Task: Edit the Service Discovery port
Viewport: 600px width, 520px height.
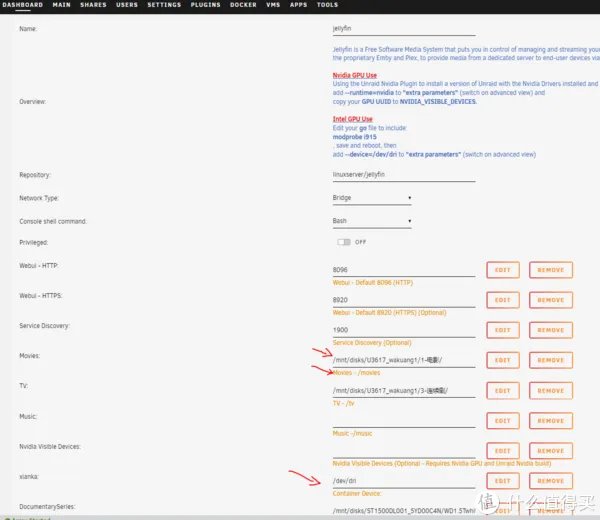Action: coord(503,330)
